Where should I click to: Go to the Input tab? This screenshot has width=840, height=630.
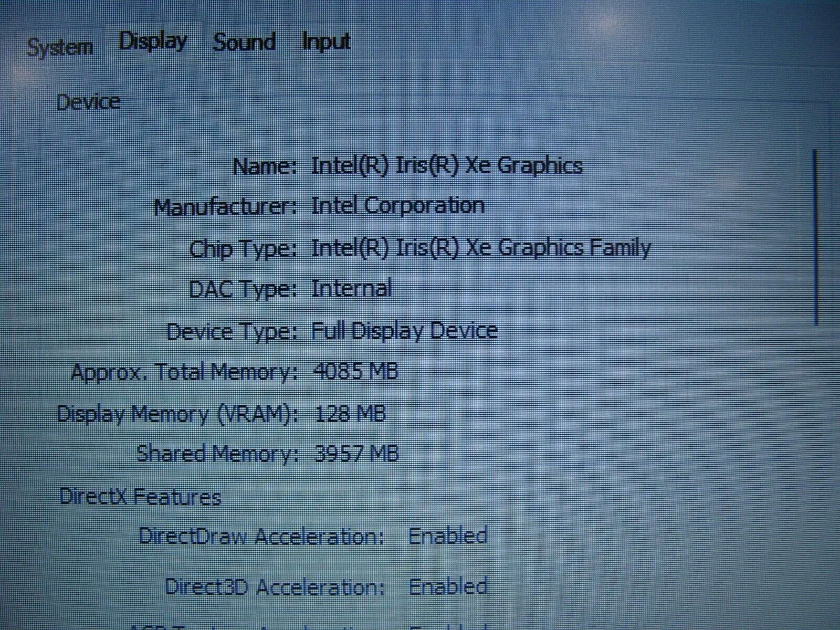pyautogui.click(x=326, y=41)
